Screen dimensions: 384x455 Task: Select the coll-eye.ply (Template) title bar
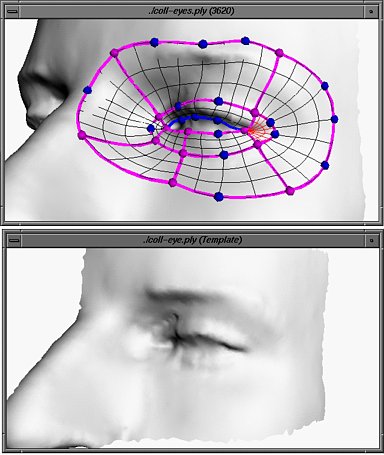[191, 240]
